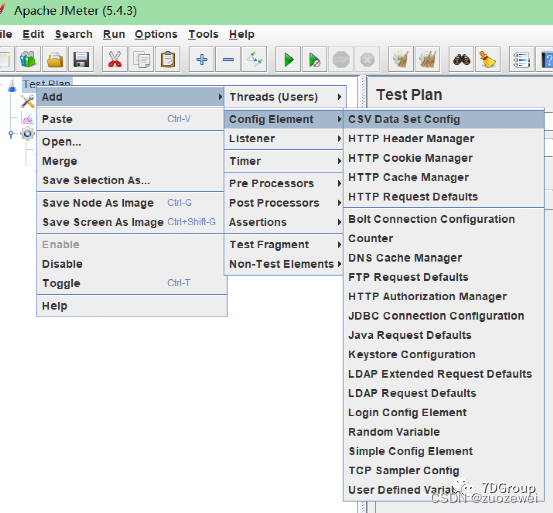This screenshot has height=513, width=553.
Task: Select HTTP Cache Manager
Action: click(444, 177)
